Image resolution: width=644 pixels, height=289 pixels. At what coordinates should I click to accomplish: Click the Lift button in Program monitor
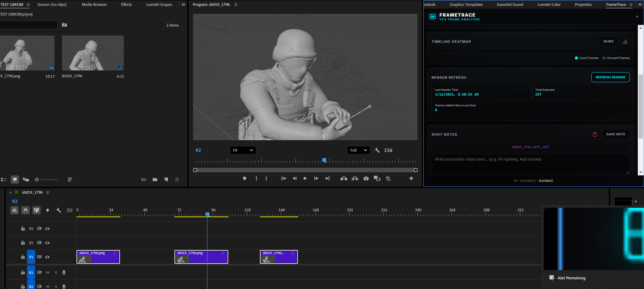[344, 179]
